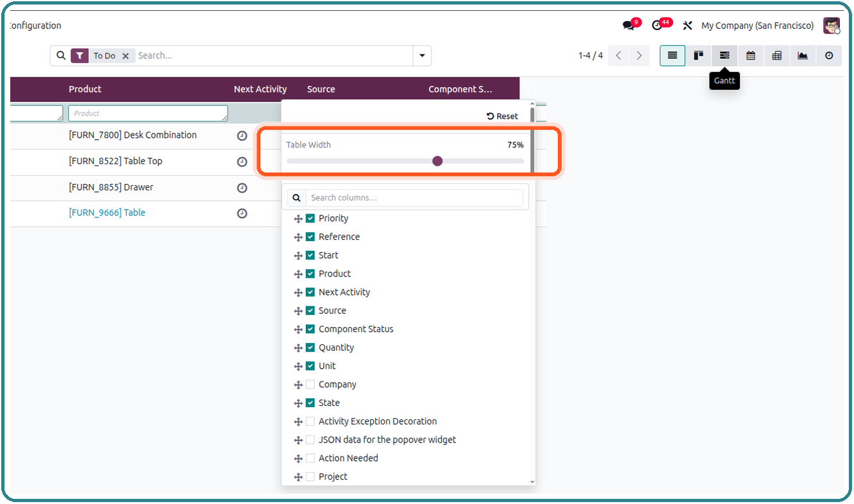Image resolution: width=854 pixels, height=504 pixels.
Task: Click the Product column filter box
Action: coord(148,113)
